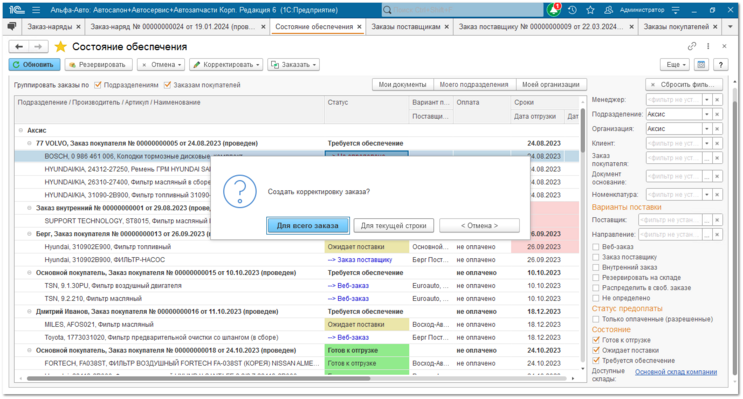743x399 pixels.
Task: Enable Только оплаченные (разрешенные) checkbox
Action: (596, 319)
